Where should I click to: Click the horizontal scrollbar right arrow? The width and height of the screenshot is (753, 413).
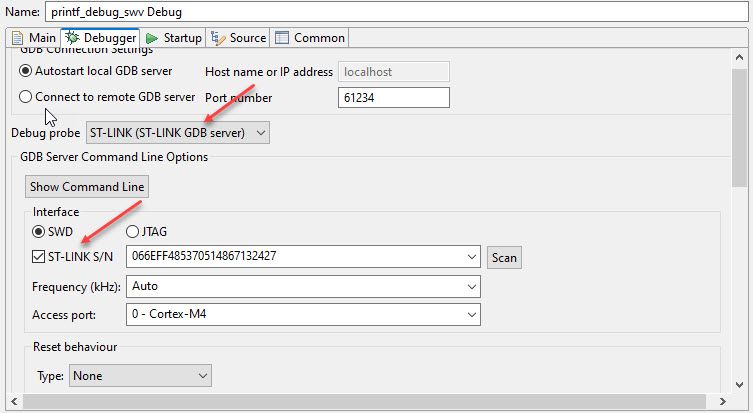pyautogui.click(x=722, y=401)
